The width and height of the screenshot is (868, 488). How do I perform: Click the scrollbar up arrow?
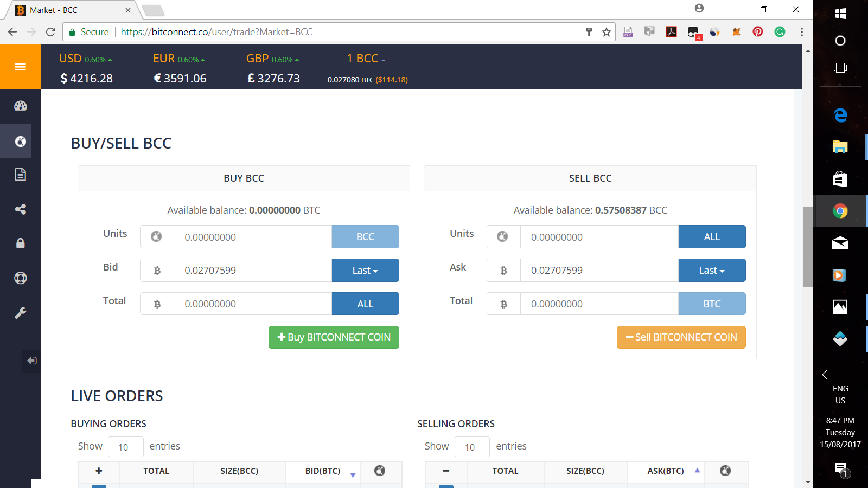(808, 50)
